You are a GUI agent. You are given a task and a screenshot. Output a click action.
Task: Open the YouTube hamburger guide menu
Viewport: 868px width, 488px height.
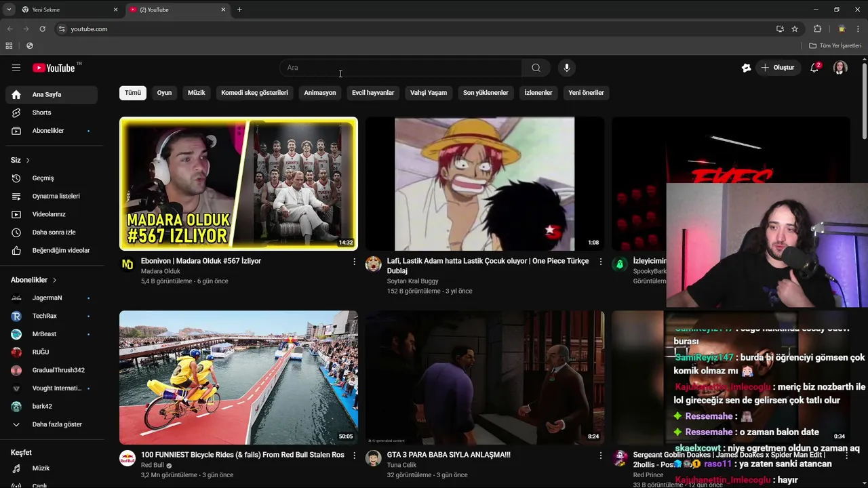(16, 68)
